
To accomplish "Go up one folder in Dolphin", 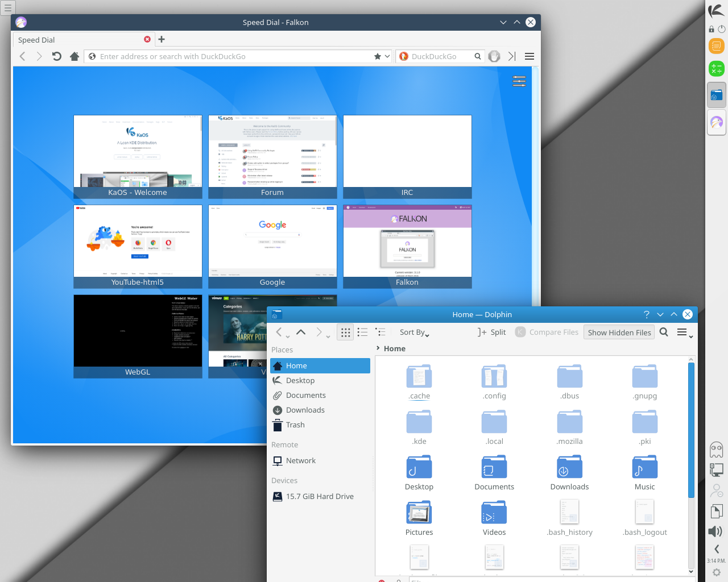I will [x=301, y=332].
